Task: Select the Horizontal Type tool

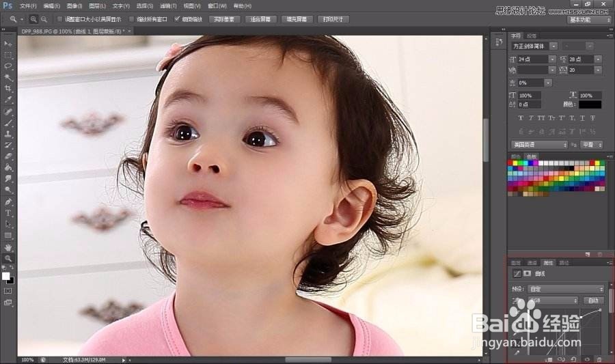Action: click(x=8, y=213)
